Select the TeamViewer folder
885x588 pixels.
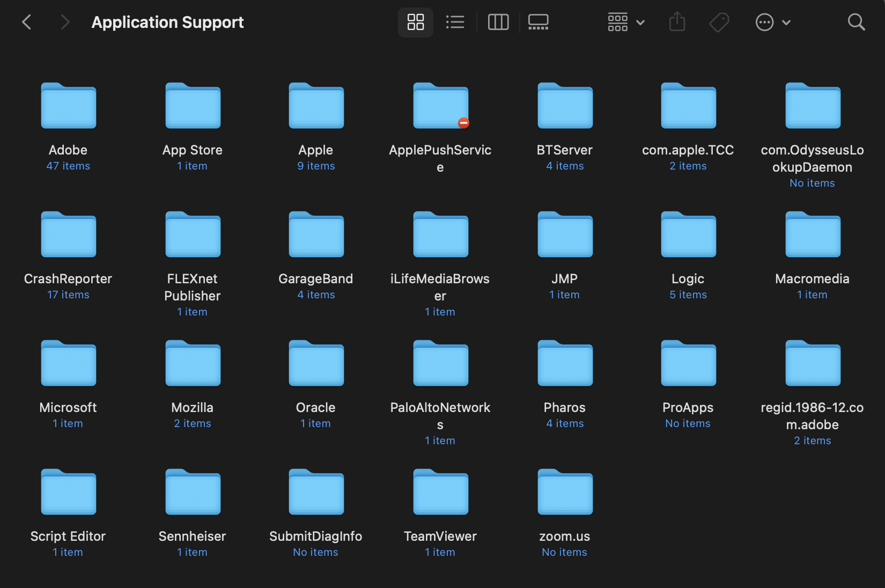tap(441, 491)
